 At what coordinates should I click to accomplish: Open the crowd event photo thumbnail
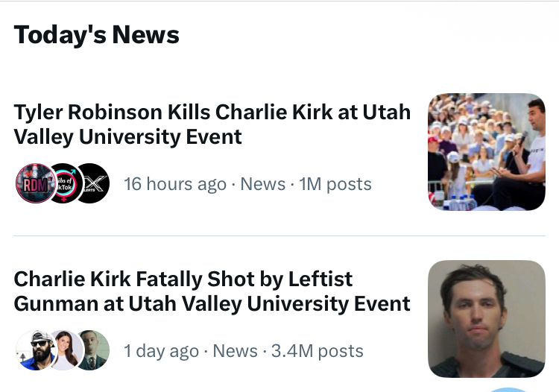point(486,151)
